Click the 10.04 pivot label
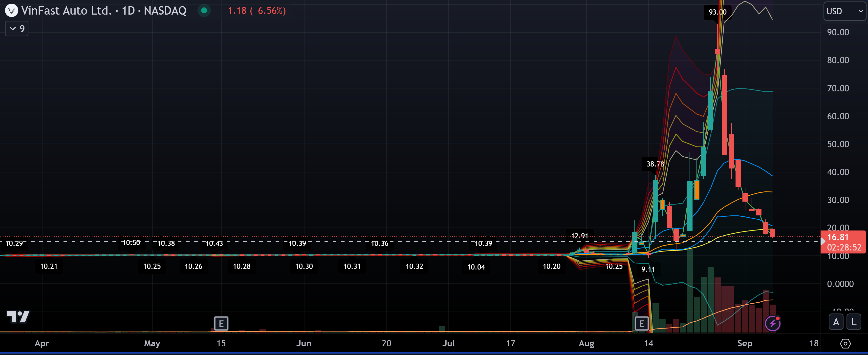The height and width of the screenshot is (355, 868). point(476,267)
